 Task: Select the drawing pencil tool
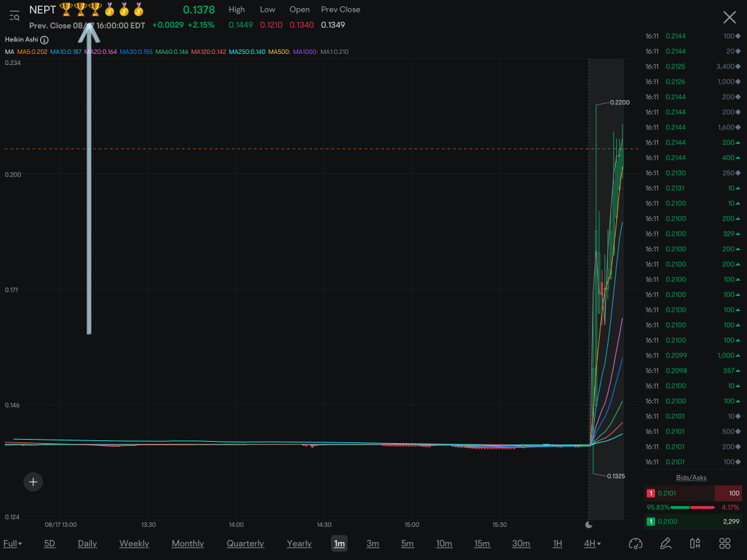point(665,543)
